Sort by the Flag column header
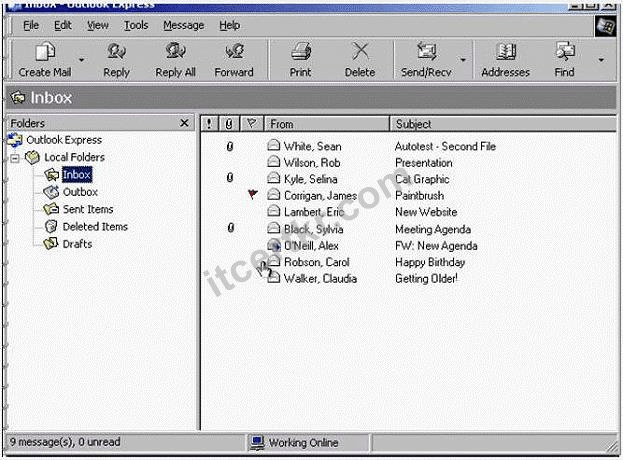Image resolution: width=623 pixels, height=460 pixels. coord(252,124)
